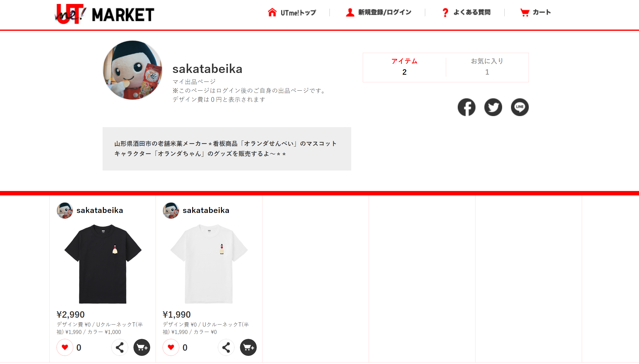This screenshot has height=364, width=639.
Task: Open share icon for white T-shirt
Action: pos(226,347)
